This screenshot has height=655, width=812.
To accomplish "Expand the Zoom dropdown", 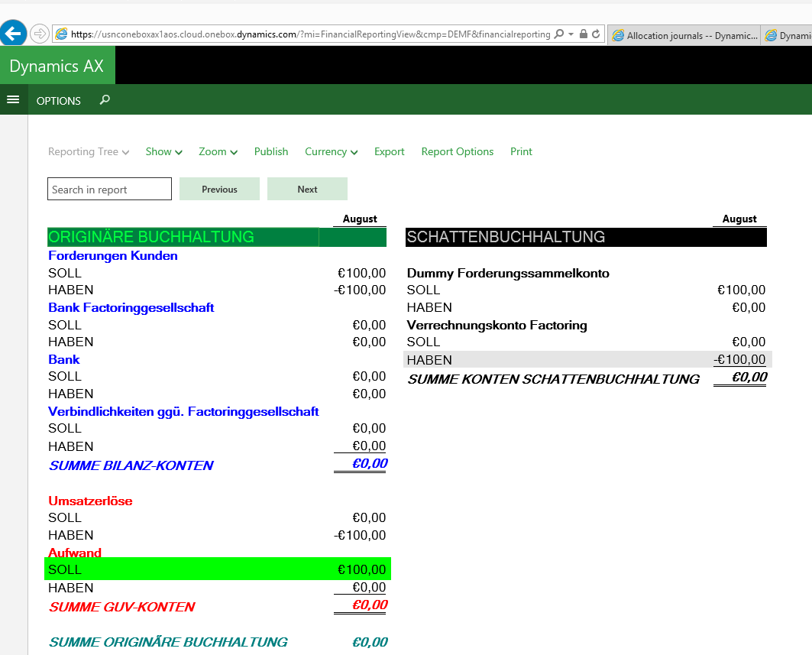I will point(218,152).
